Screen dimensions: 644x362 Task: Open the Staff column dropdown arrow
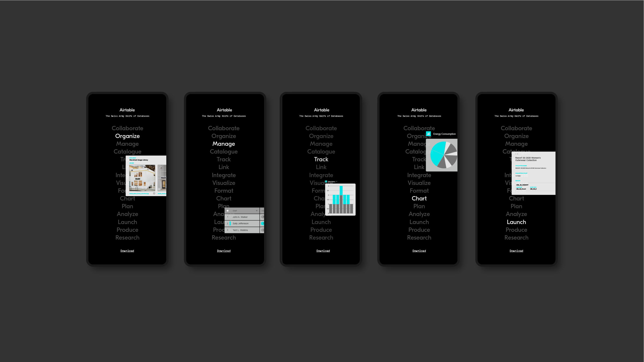[257, 211]
